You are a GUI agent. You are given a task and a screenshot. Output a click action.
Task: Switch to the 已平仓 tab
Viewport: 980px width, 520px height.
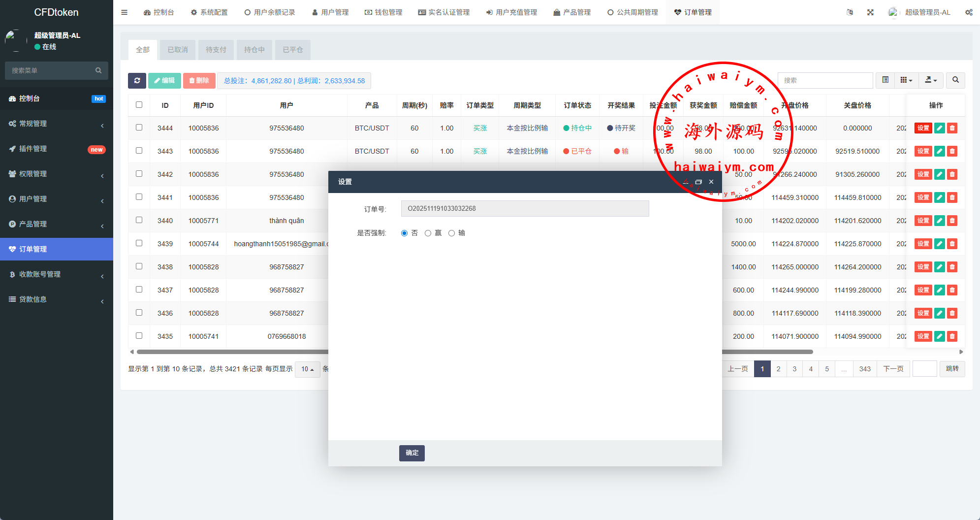pos(292,50)
